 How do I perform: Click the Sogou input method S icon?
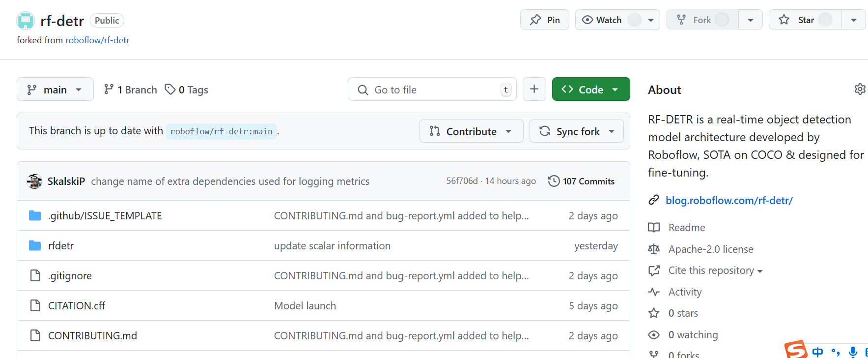[x=796, y=349]
